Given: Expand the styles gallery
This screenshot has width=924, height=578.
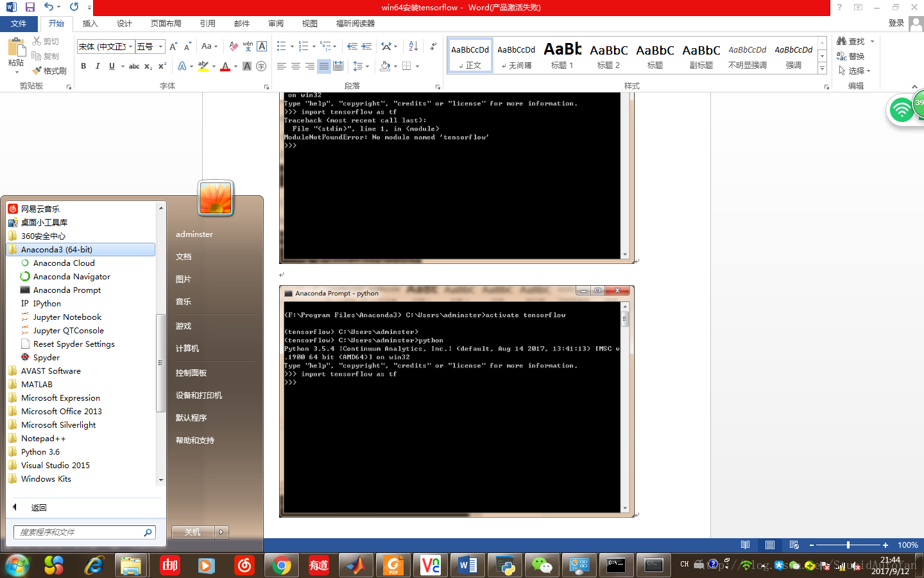Looking at the screenshot, I should click(822, 68).
